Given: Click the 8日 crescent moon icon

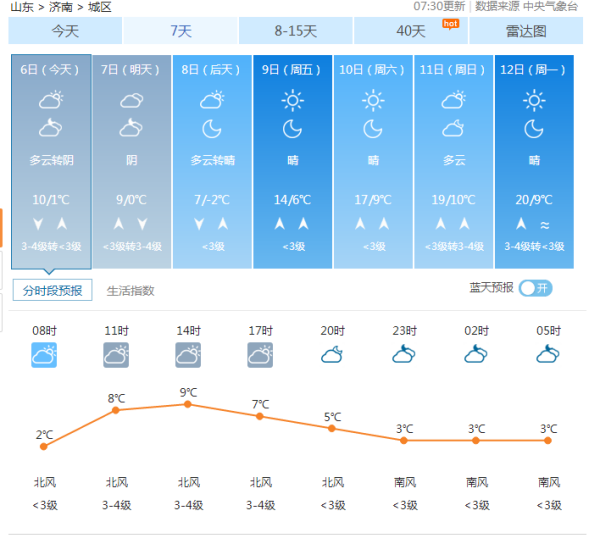Looking at the screenshot, I should (212, 129).
